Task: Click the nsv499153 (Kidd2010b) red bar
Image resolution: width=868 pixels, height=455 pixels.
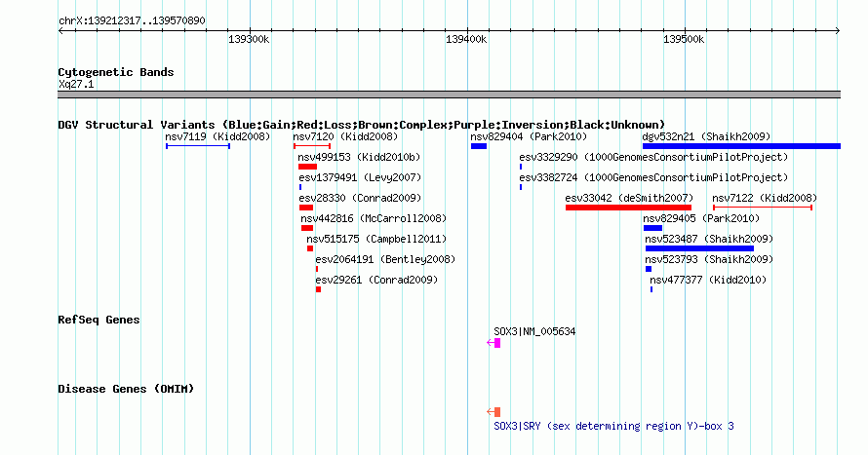Action: coord(307,167)
